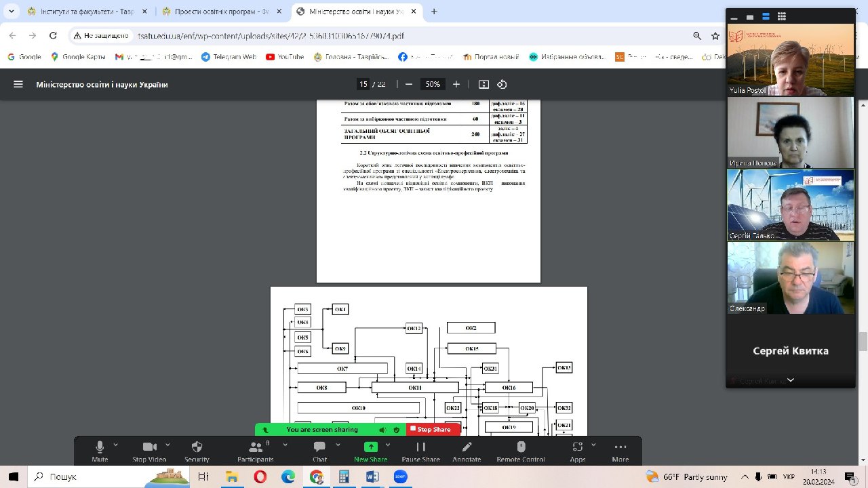Pause Share in the Zoom toolbar
Image resolution: width=868 pixels, height=488 pixels.
[420, 451]
